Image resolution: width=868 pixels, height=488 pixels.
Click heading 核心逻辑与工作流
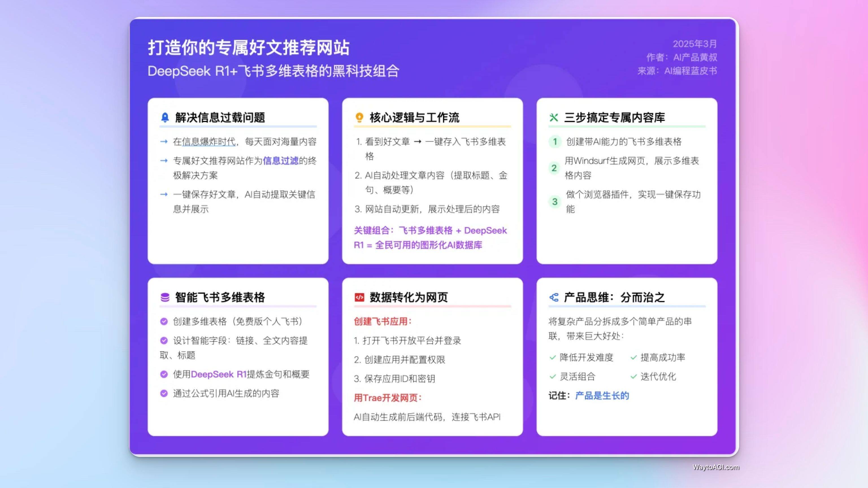click(x=415, y=117)
